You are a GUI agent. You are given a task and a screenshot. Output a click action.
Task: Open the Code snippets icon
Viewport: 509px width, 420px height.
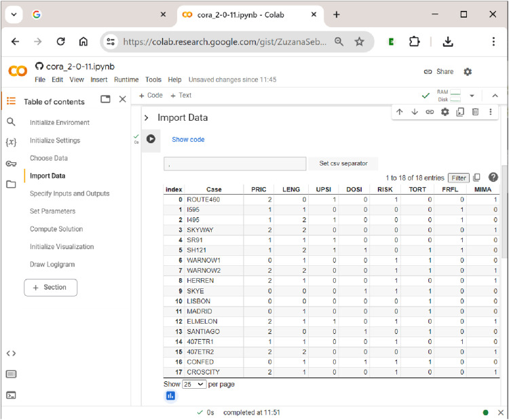[11, 353]
